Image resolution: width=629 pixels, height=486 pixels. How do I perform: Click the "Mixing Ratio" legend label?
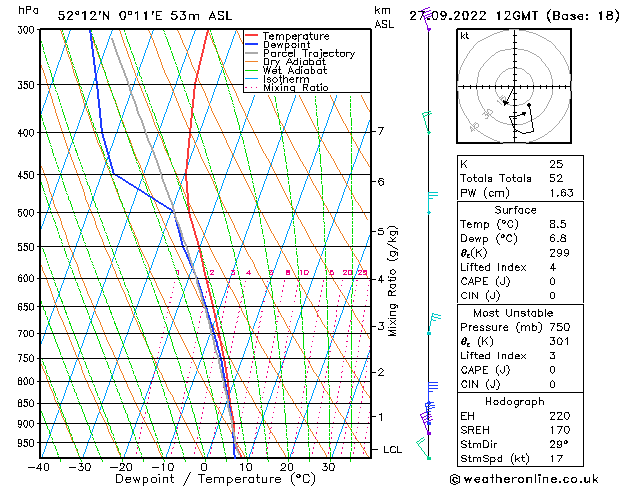tap(296, 87)
